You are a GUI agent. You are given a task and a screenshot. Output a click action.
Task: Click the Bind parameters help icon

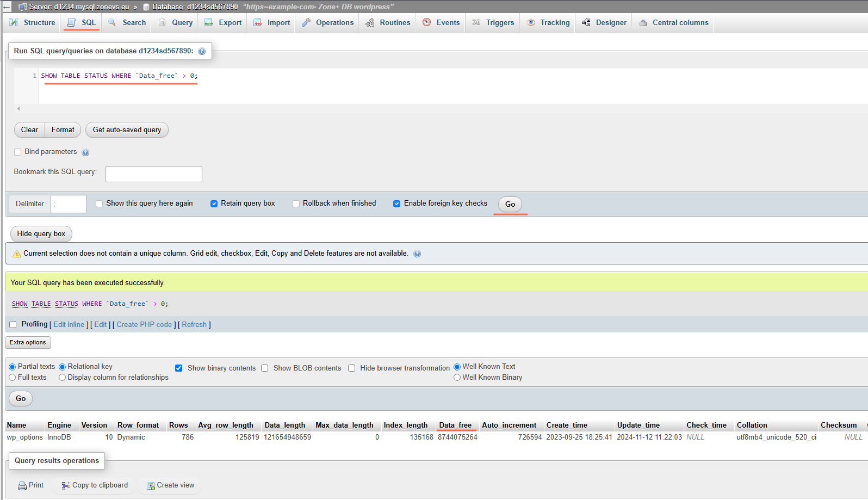[x=85, y=152]
